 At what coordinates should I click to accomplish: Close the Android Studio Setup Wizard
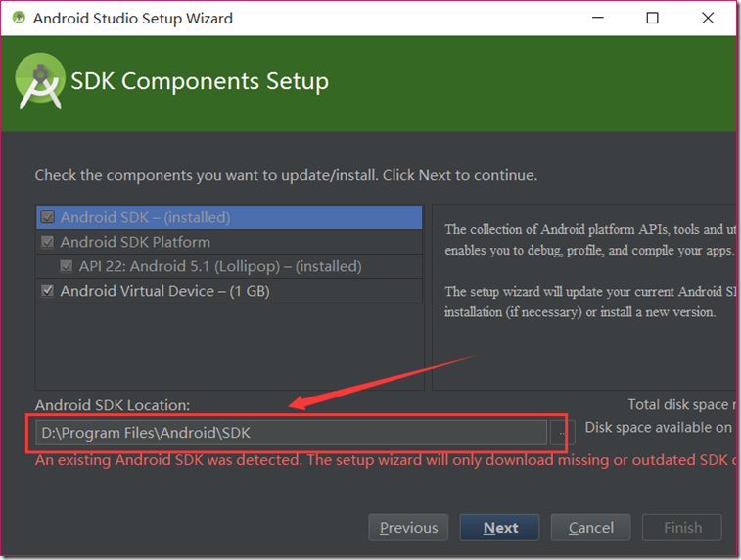[x=708, y=18]
